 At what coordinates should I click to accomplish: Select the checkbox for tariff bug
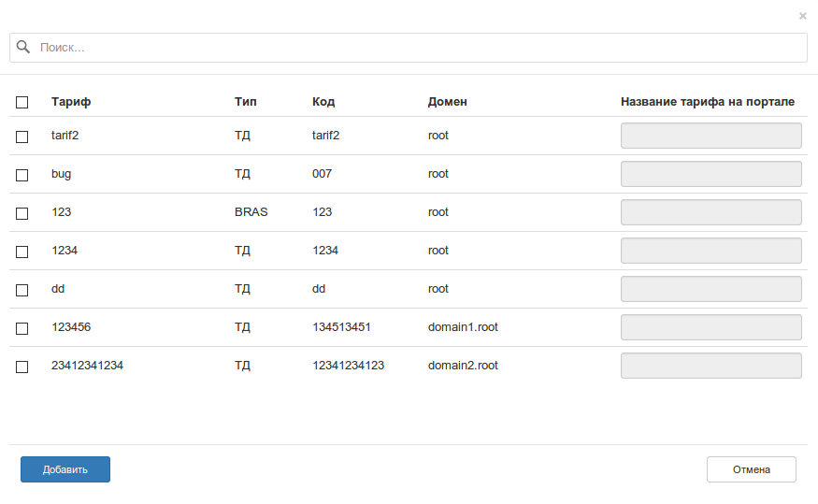22,175
